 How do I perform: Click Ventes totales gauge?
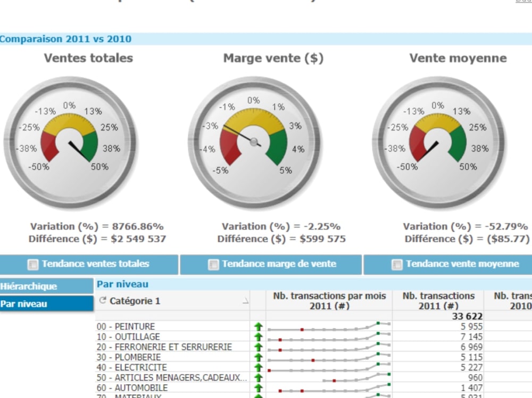point(70,142)
